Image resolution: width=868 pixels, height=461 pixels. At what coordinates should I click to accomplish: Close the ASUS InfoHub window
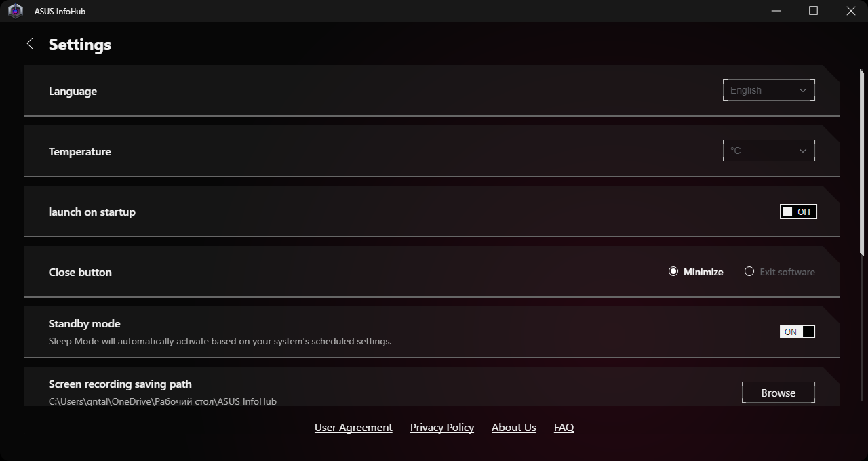(x=851, y=11)
